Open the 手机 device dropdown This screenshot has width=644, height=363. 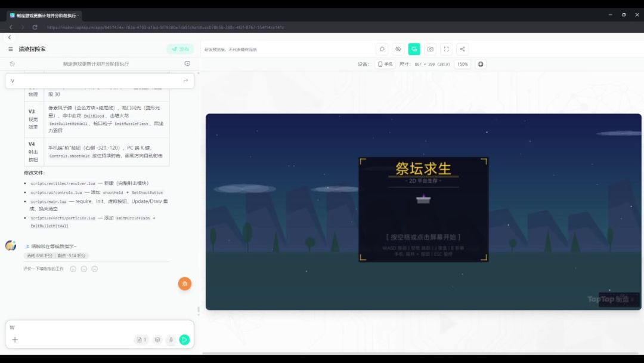(x=385, y=64)
